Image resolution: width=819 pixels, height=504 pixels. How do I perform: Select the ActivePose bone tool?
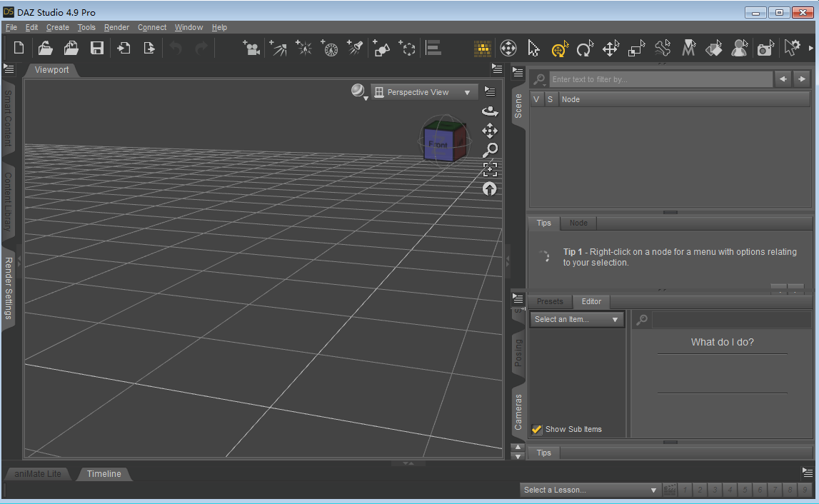tap(663, 49)
